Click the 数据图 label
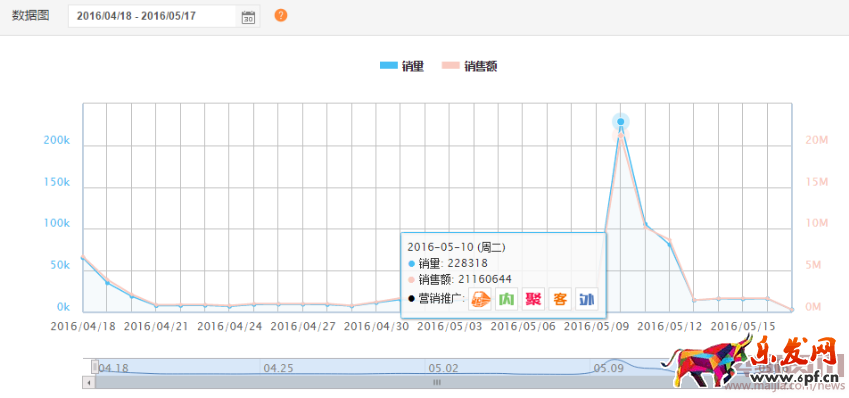849x398 pixels. coord(30,16)
